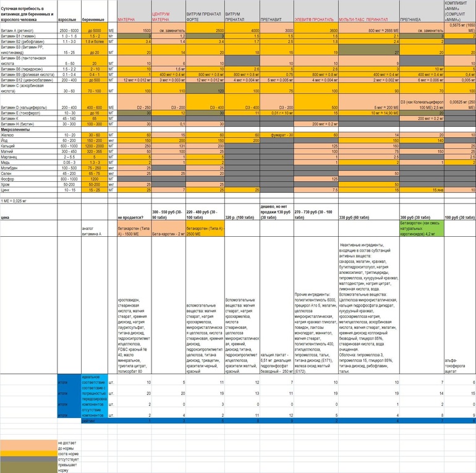Click the 'Железо' row label
The width and height of the screenshot is (476, 473).
28,135
